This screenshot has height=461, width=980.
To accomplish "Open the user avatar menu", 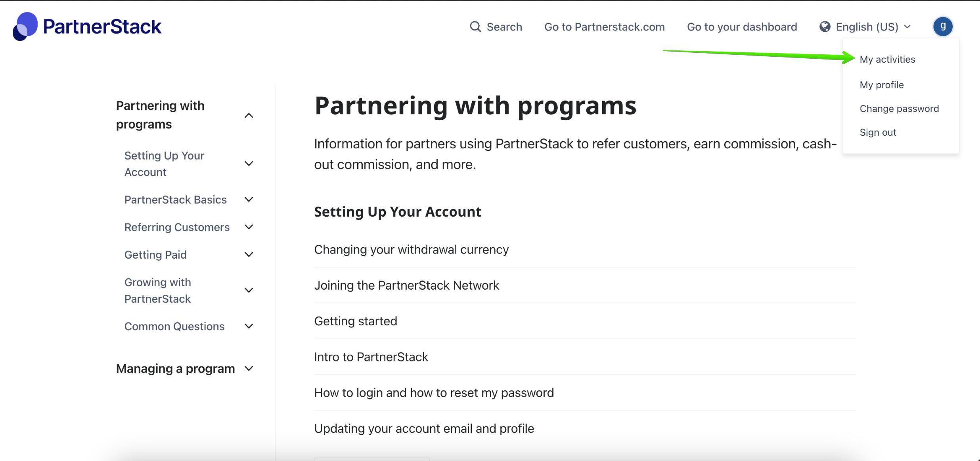I will click(943, 27).
